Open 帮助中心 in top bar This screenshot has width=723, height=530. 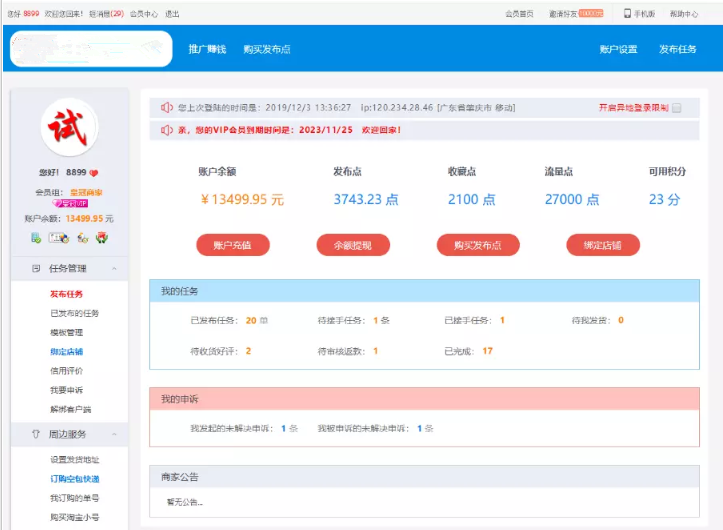684,14
